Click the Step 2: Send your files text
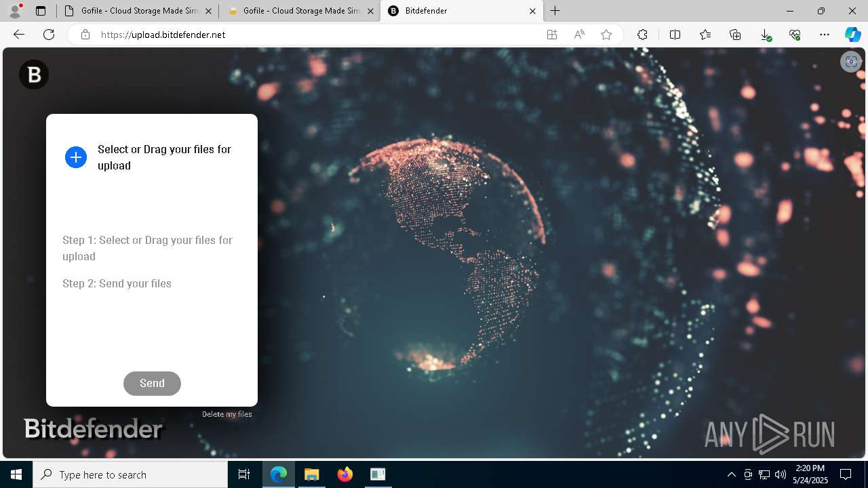Image resolution: width=868 pixels, height=488 pixels. click(x=117, y=283)
